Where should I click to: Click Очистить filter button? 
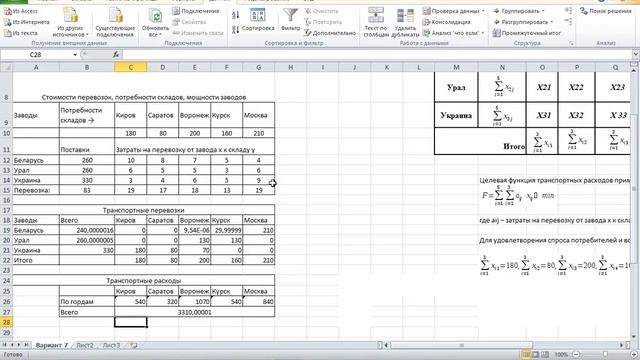(321, 11)
